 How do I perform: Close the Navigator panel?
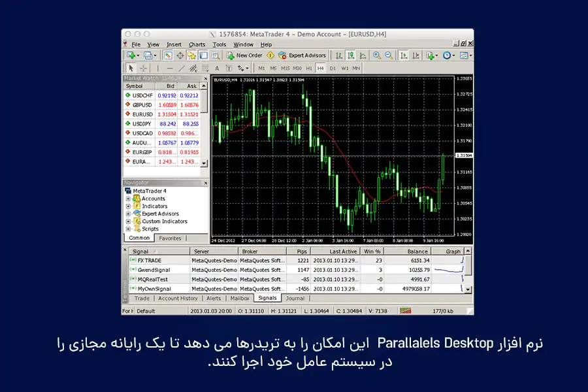click(206, 183)
